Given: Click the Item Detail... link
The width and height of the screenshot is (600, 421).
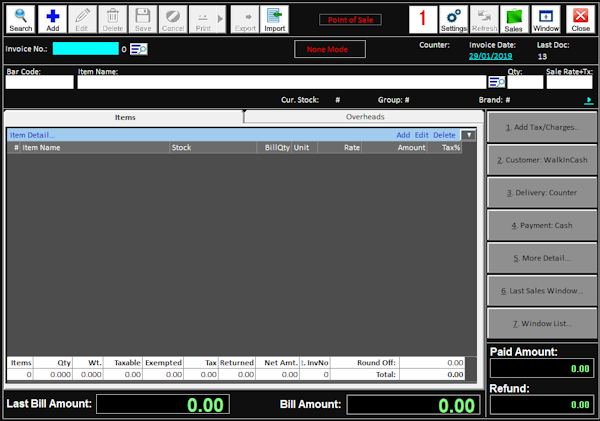Looking at the screenshot, I should click(x=33, y=135).
